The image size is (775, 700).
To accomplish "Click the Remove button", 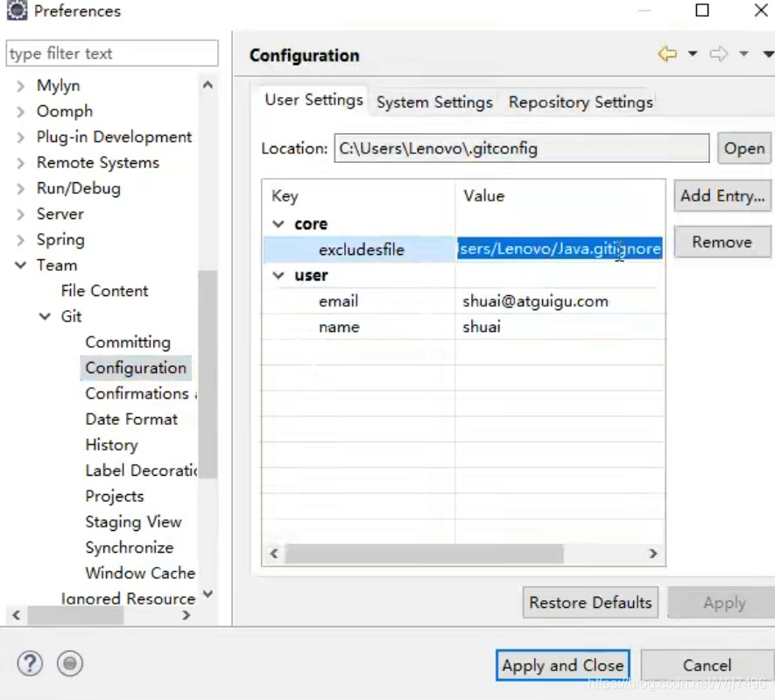I will pyautogui.click(x=722, y=242).
